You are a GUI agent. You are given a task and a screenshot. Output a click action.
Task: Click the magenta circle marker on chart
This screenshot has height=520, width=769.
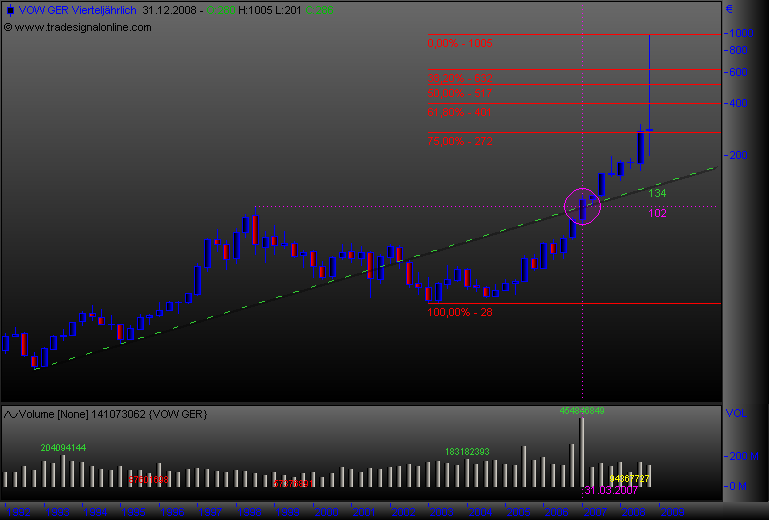tap(583, 207)
